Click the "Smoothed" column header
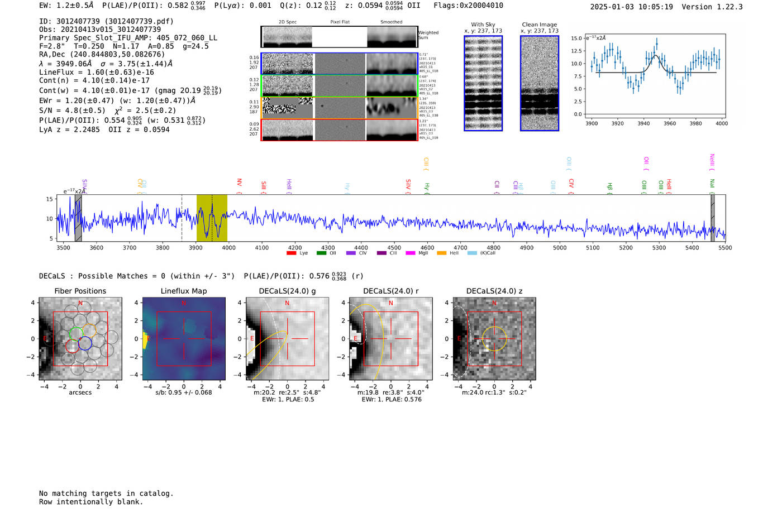This screenshot has width=782, height=532. [392, 22]
